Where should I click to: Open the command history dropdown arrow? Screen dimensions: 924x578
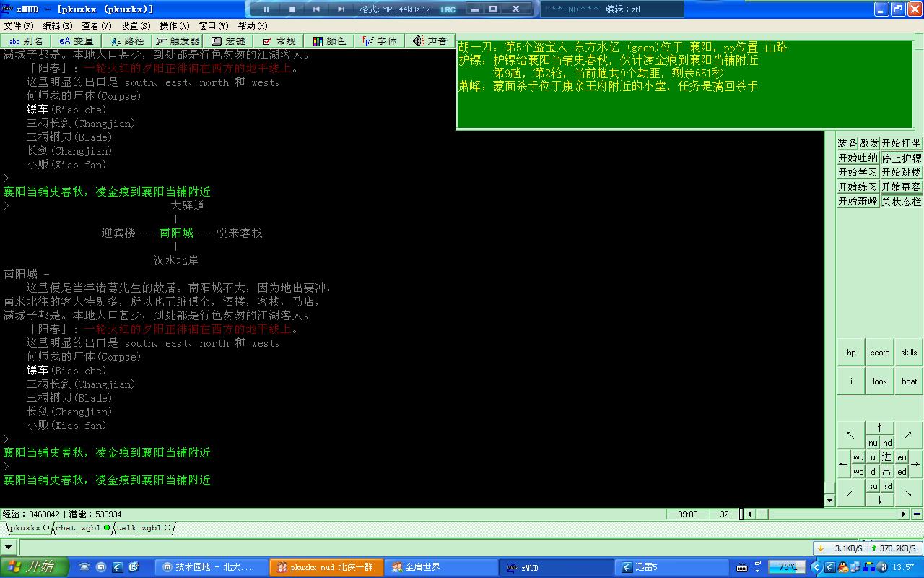coord(9,548)
